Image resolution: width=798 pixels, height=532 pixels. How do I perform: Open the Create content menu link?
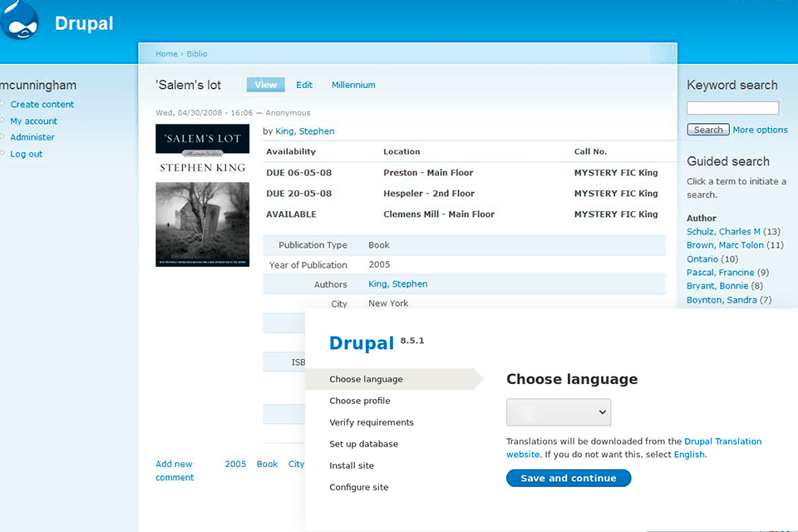pos(42,105)
